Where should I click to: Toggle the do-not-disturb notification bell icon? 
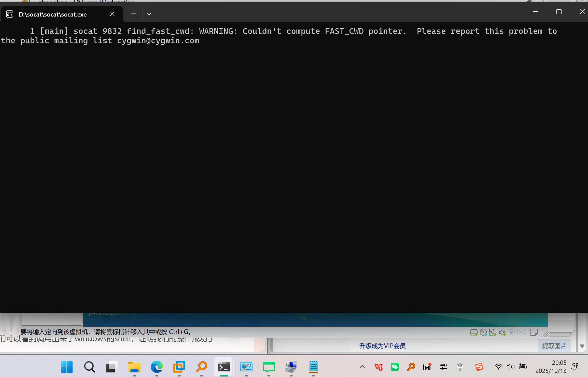[x=575, y=367]
